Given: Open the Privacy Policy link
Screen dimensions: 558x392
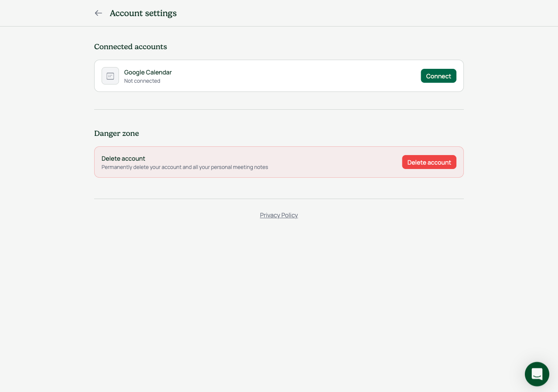Looking at the screenshot, I should tap(279, 215).
